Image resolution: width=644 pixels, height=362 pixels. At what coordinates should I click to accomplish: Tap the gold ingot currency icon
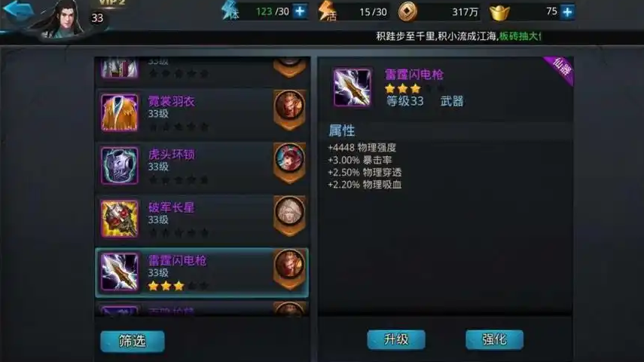pos(499,12)
